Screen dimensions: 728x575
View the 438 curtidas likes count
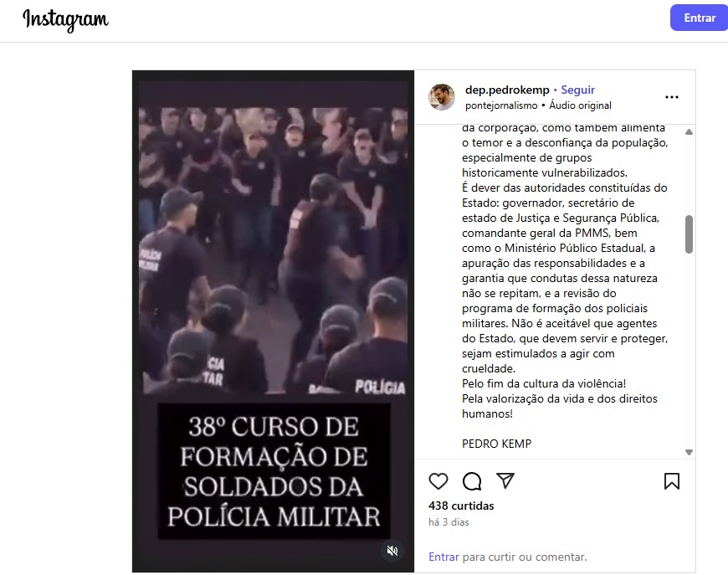coord(461,506)
